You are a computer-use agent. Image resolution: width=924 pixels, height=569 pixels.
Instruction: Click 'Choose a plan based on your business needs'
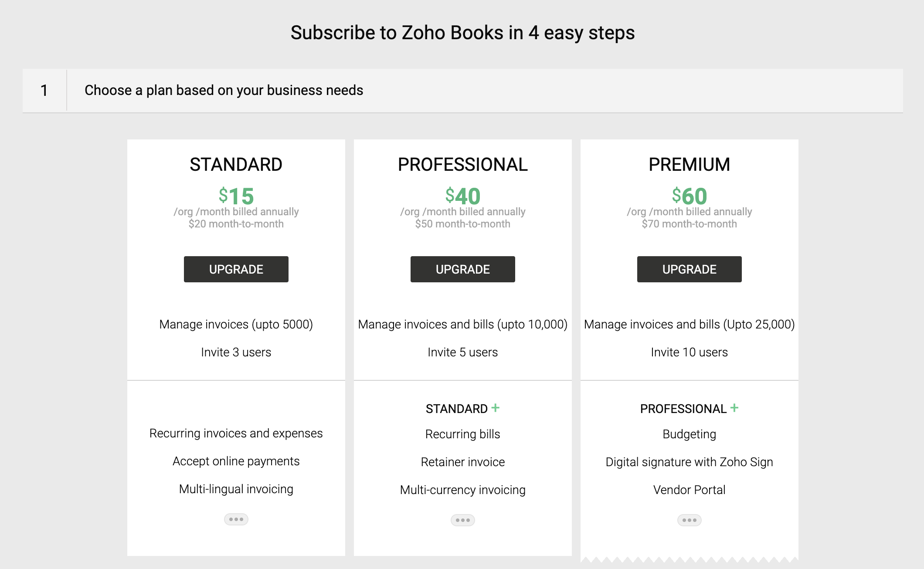(x=224, y=90)
